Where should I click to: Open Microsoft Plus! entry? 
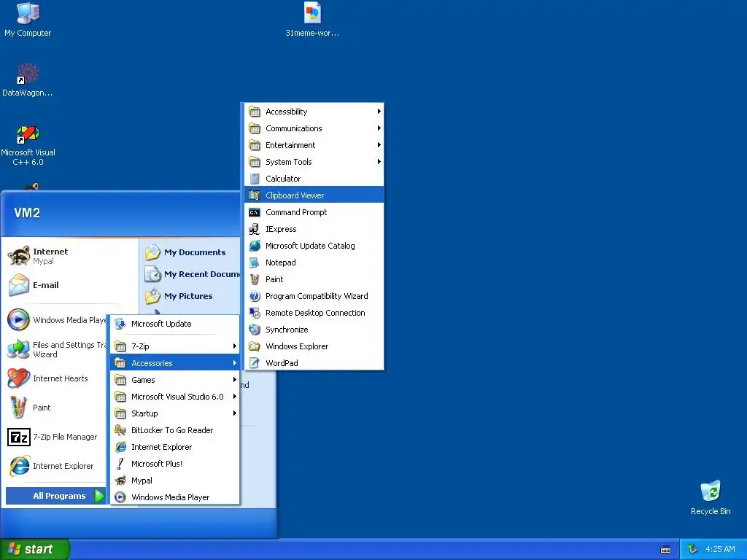(x=175, y=463)
